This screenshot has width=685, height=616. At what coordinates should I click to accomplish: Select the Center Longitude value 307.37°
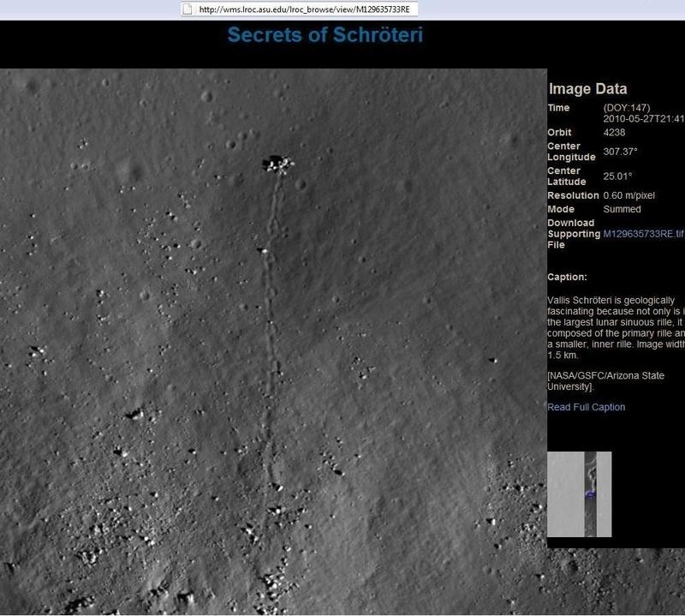click(620, 152)
